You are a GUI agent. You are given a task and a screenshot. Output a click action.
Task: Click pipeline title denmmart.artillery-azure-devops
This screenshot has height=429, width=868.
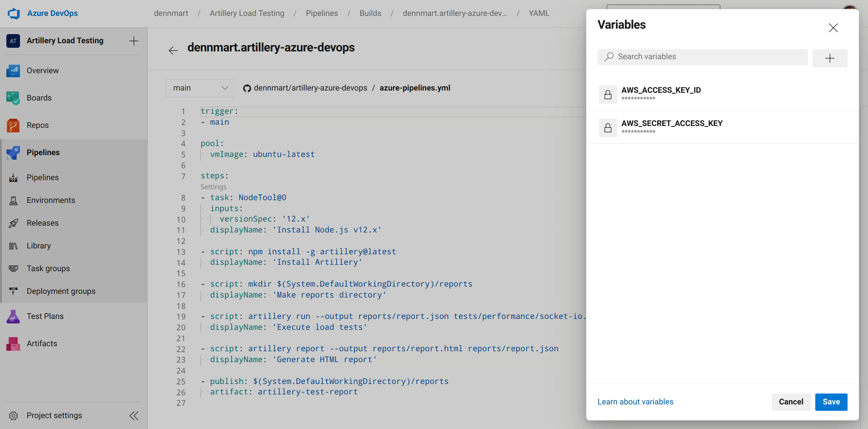[x=271, y=48]
